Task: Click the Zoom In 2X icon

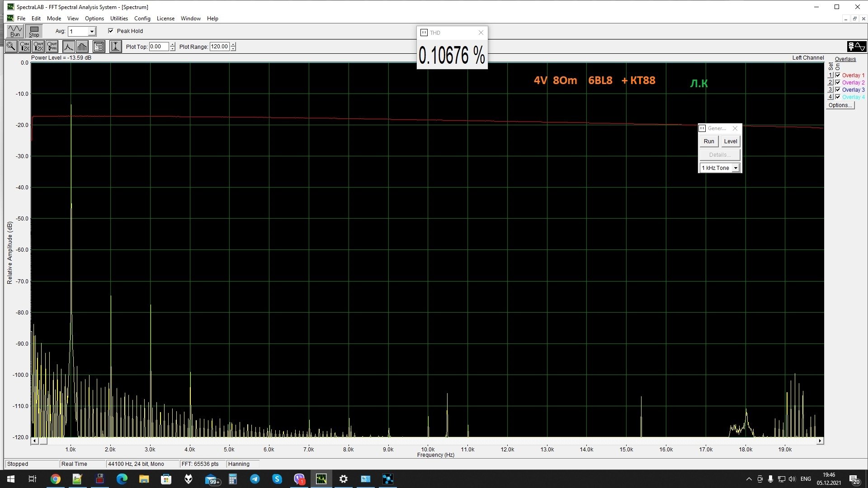Action: (x=25, y=47)
